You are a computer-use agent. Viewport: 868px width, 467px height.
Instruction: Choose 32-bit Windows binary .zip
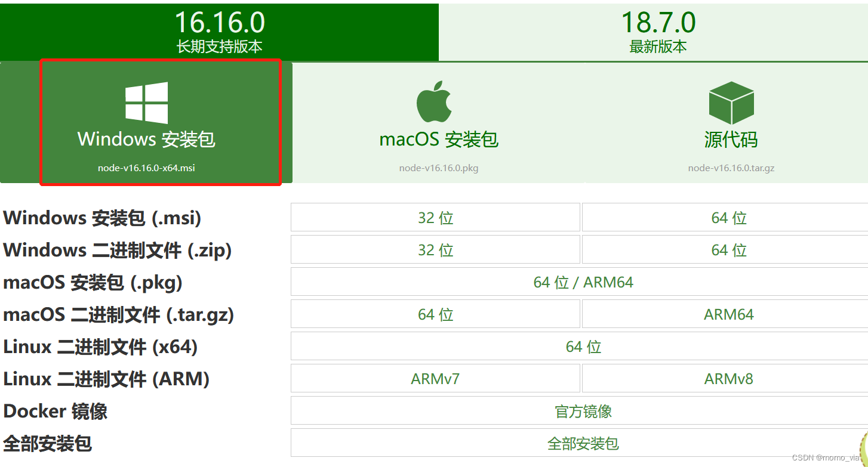[x=435, y=250]
